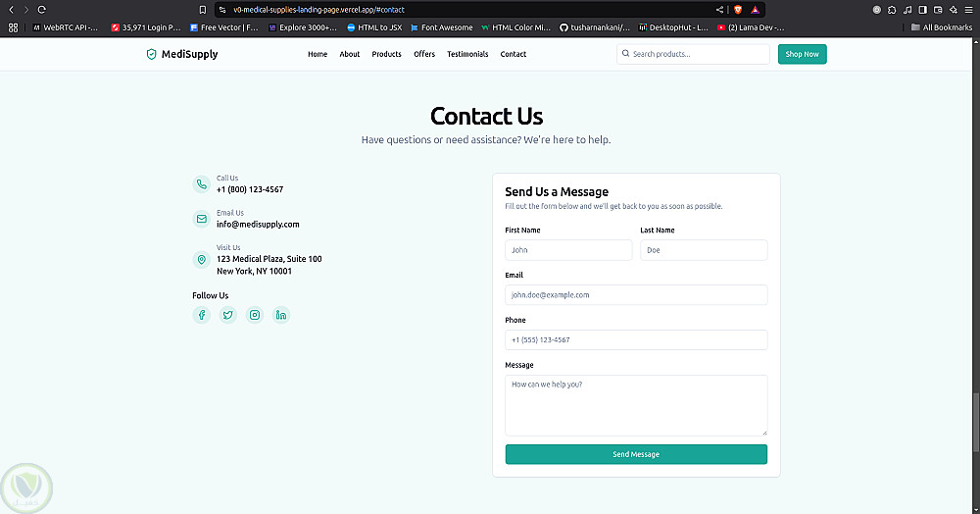
Task: Open the Twitter social icon
Action: pos(228,315)
